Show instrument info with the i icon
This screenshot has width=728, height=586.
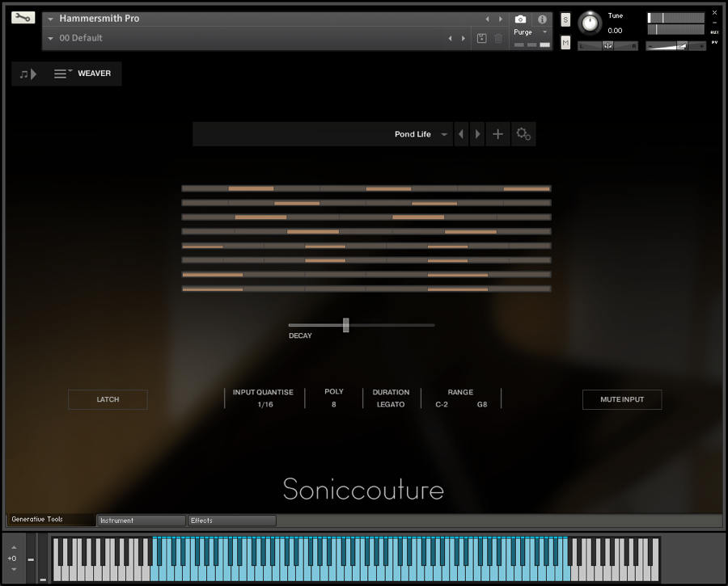click(x=542, y=19)
